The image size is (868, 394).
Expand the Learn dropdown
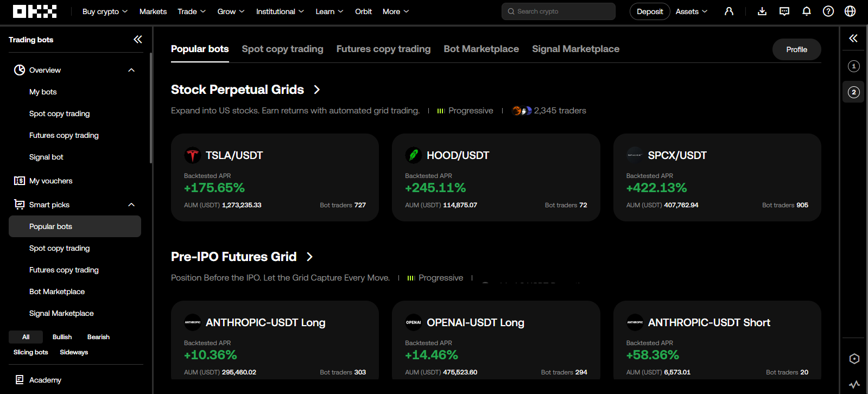[x=330, y=11]
